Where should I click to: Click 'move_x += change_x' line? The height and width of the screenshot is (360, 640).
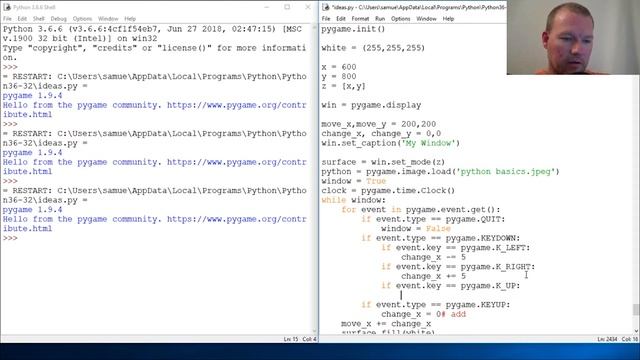coord(386,324)
